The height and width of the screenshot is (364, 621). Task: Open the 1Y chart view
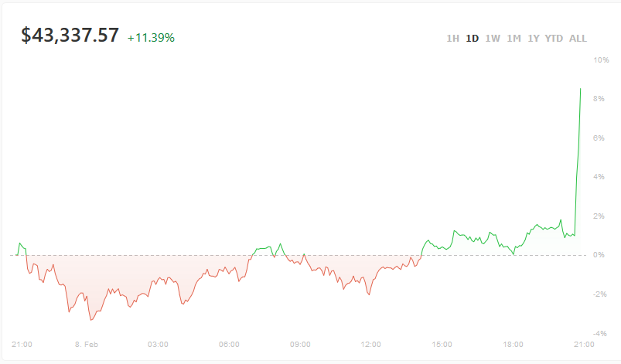click(x=534, y=39)
